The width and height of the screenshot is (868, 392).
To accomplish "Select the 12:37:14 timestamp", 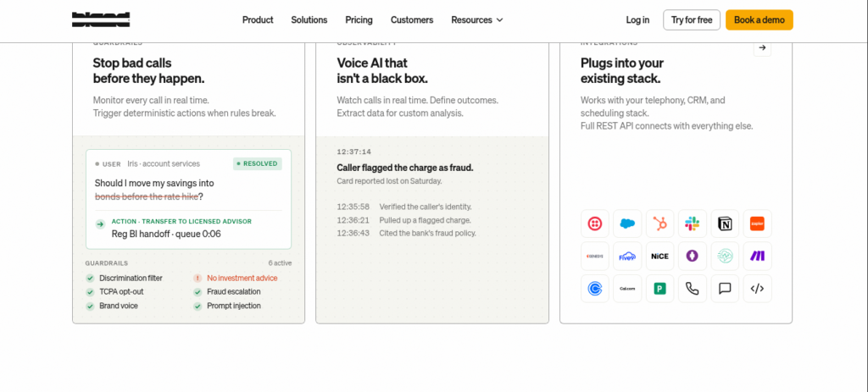I will (x=353, y=152).
